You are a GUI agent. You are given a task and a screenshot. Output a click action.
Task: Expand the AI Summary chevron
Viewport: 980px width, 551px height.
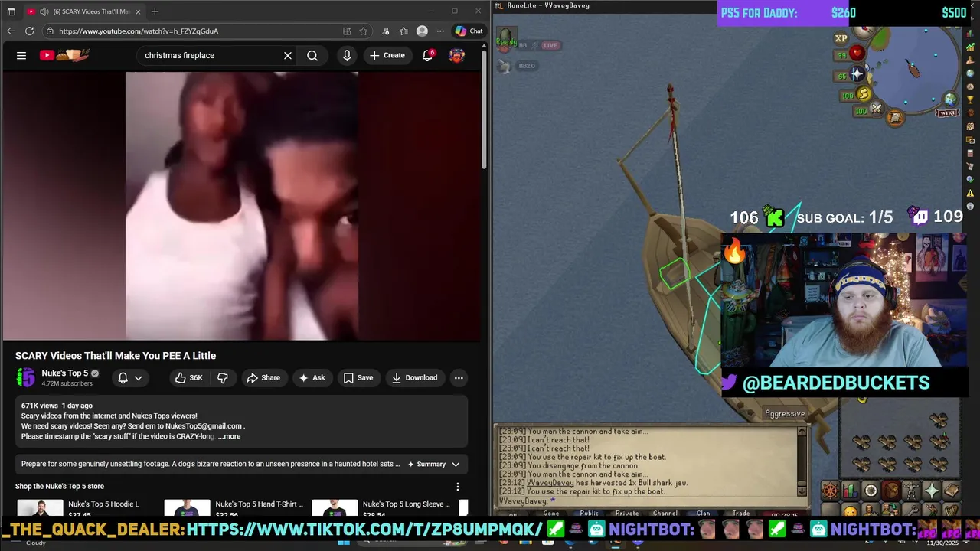456,464
